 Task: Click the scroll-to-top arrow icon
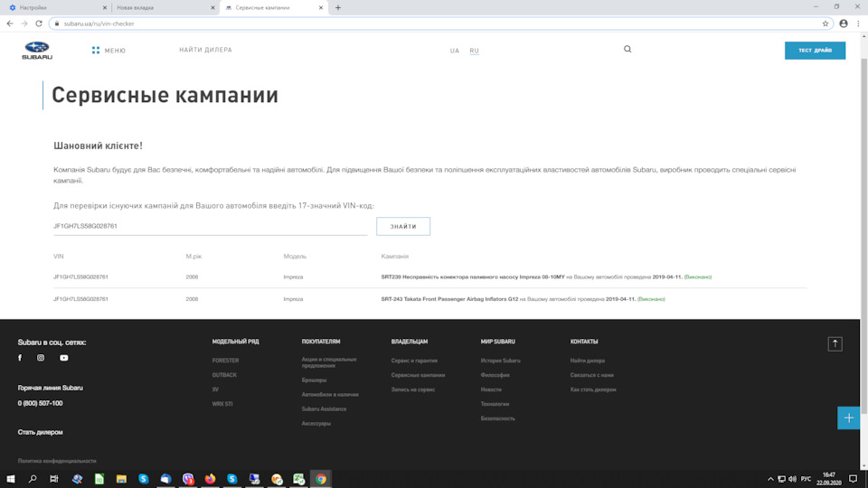(835, 344)
